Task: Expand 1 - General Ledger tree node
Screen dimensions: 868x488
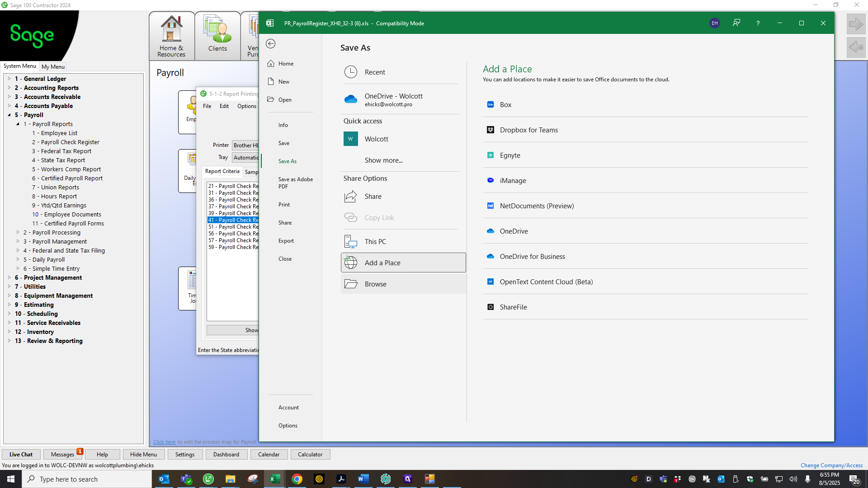Action: (x=9, y=79)
